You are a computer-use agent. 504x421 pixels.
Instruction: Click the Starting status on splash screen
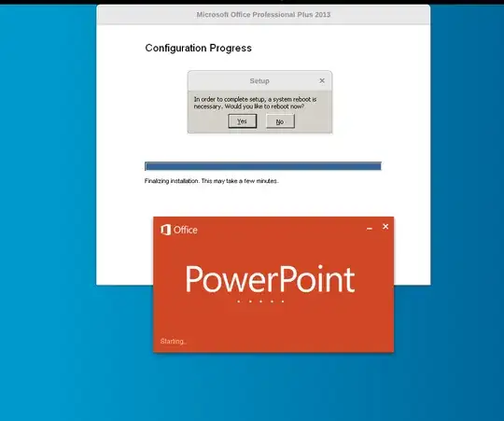pyautogui.click(x=174, y=342)
